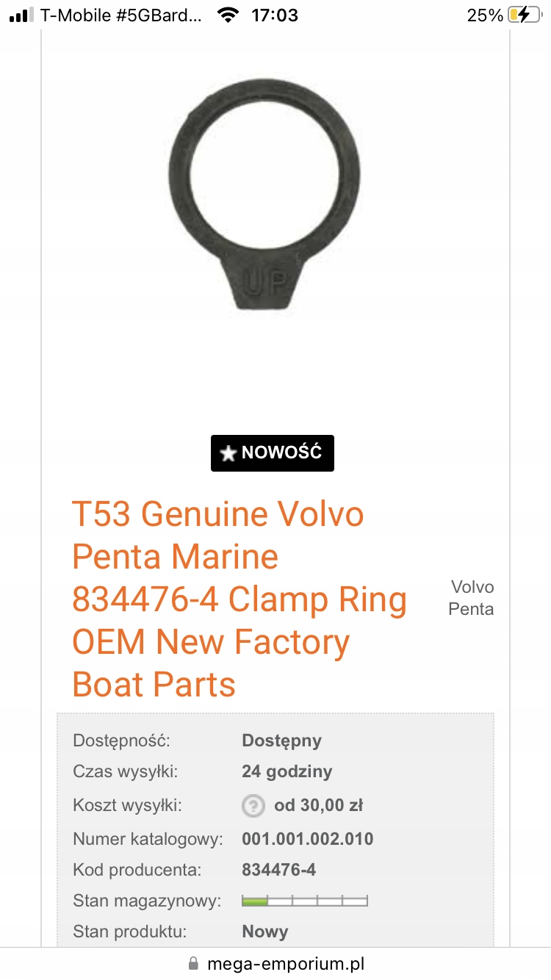Tap the star icon in NOWOŚĆ badge

coord(228,453)
